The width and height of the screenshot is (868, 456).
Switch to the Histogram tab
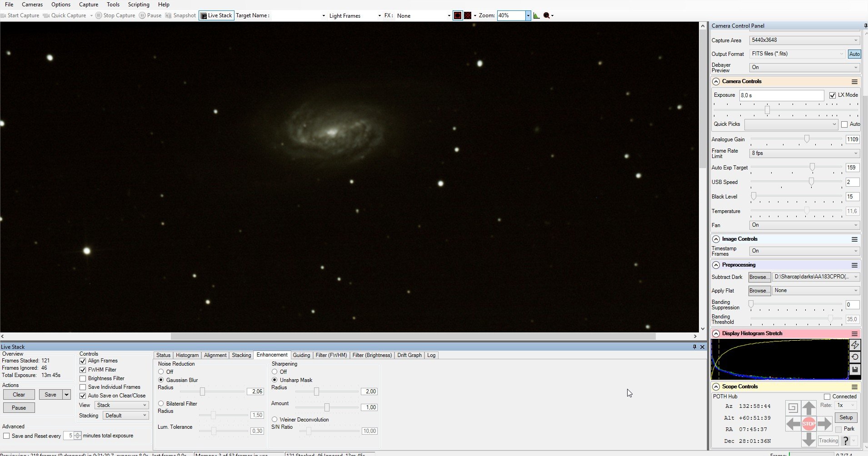tap(187, 355)
